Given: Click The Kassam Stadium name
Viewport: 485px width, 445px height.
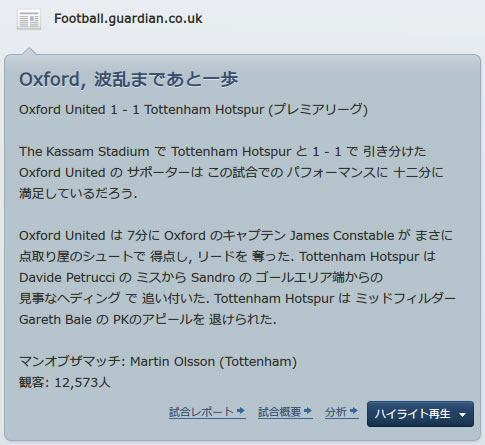Looking at the screenshot, I should coord(84,152).
